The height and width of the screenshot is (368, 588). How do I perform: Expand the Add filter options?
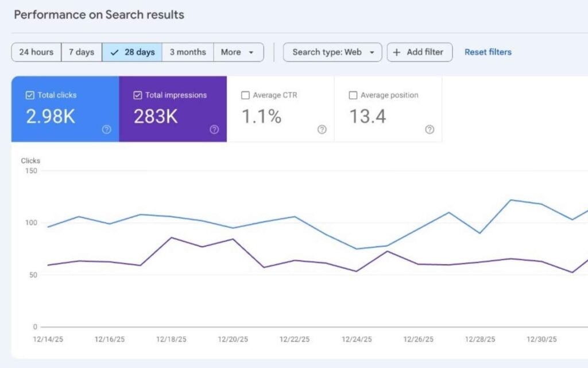tap(420, 52)
